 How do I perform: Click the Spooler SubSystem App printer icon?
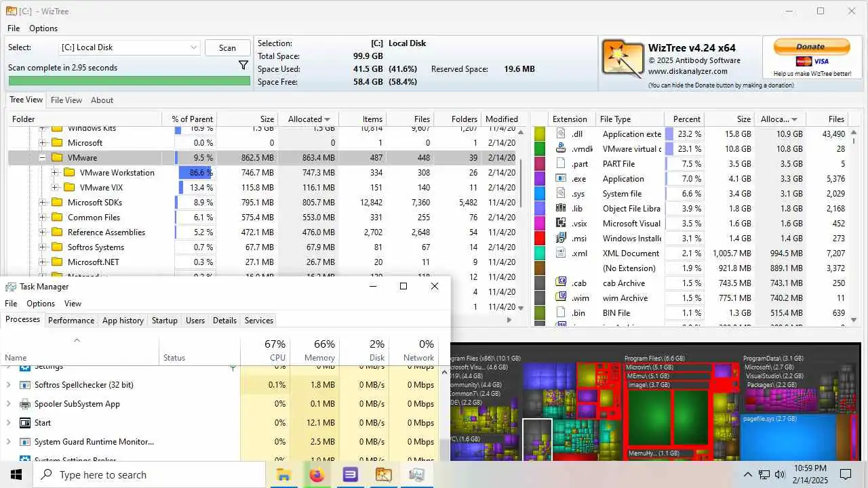tap(25, 404)
